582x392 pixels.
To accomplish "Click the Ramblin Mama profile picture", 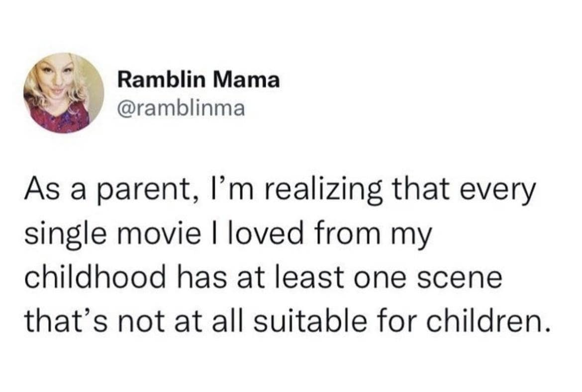I will click(64, 93).
